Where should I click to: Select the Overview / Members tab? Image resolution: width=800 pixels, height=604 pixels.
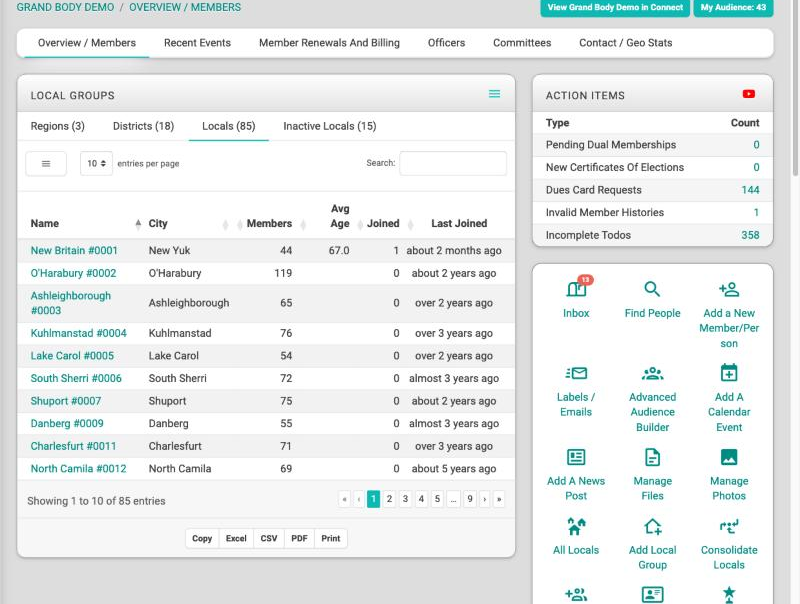pos(87,43)
